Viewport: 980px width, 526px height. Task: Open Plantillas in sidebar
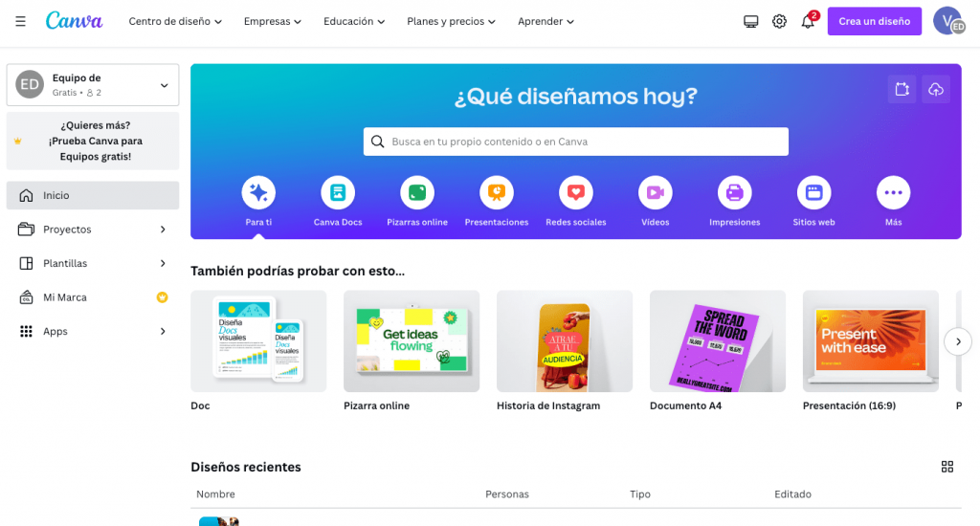point(93,264)
